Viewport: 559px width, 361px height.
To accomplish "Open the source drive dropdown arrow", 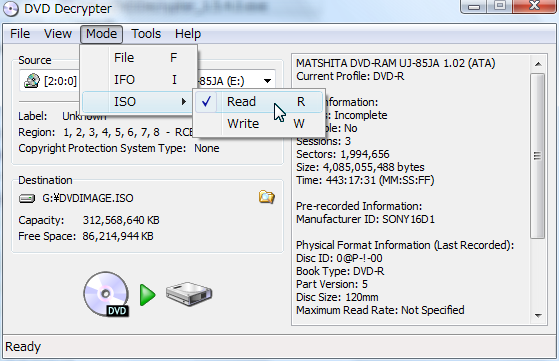I will click(x=267, y=81).
